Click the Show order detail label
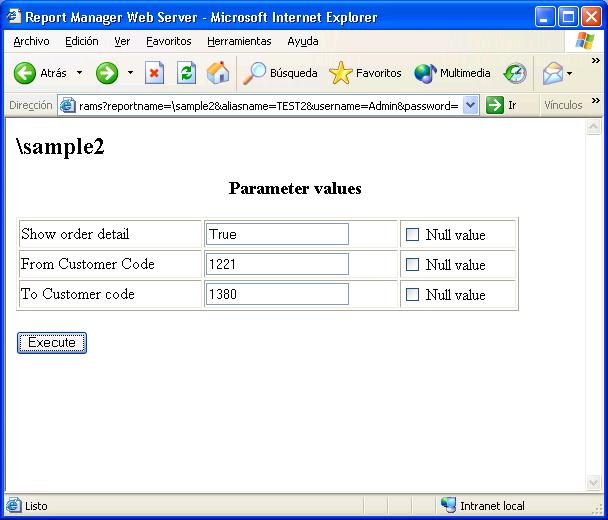The width and height of the screenshot is (608, 520). (x=75, y=234)
